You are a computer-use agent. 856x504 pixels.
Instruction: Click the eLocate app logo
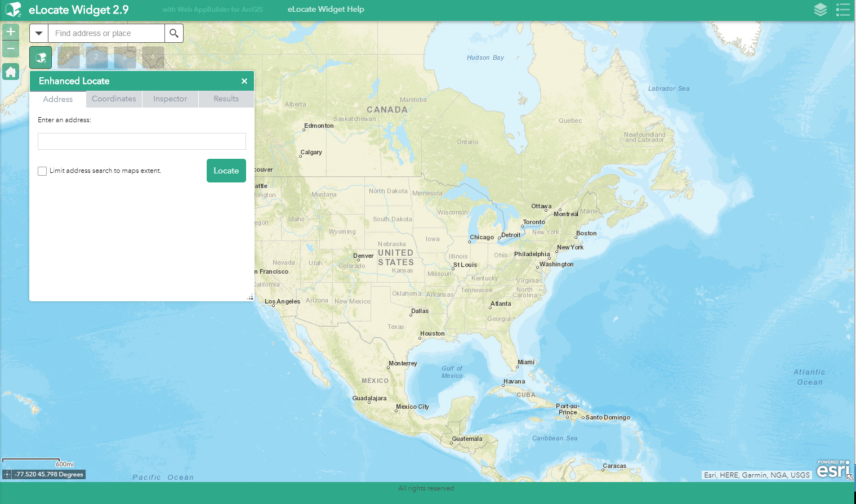click(x=13, y=10)
